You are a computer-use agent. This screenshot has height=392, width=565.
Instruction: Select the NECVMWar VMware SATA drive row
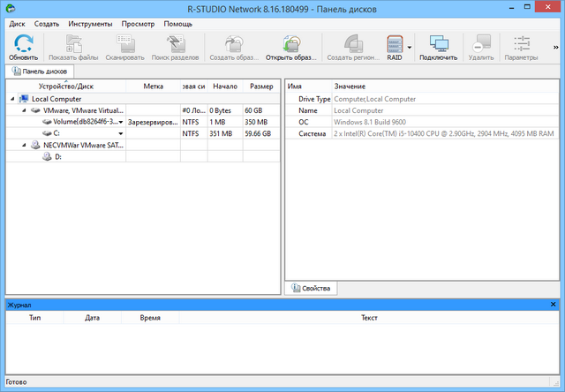(143, 145)
